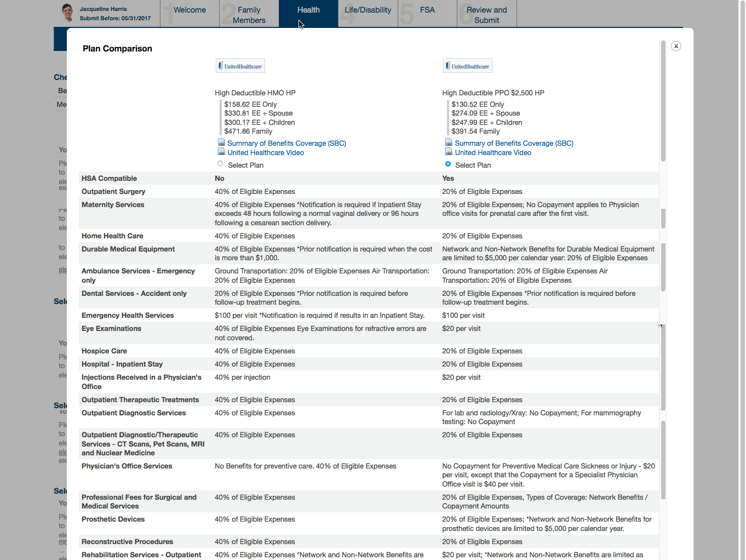Click the "$471.86 Family" rate

[x=248, y=131]
